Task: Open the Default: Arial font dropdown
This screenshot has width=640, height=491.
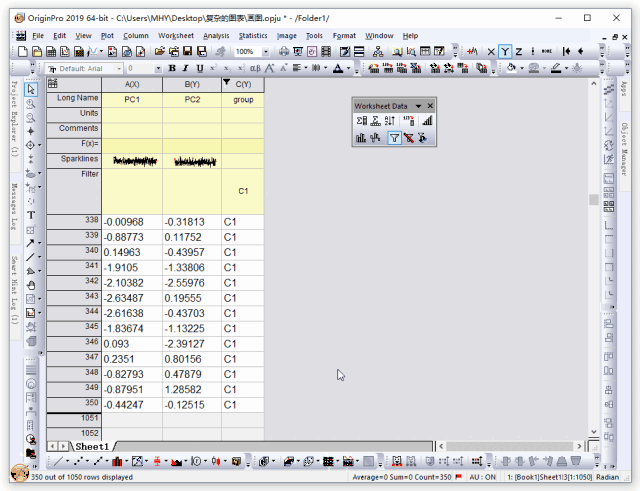Action: point(119,69)
